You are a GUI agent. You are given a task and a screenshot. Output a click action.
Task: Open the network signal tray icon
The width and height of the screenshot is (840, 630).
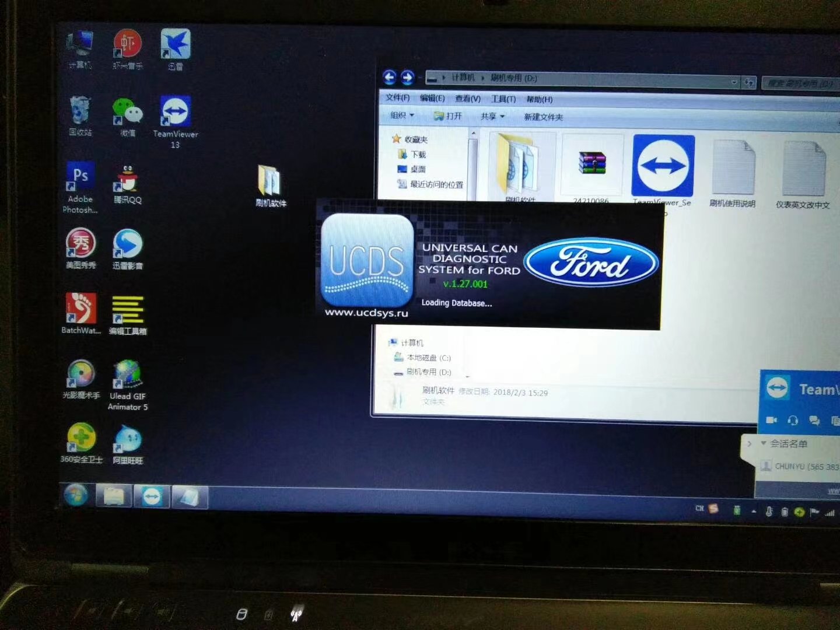click(829, 513)
